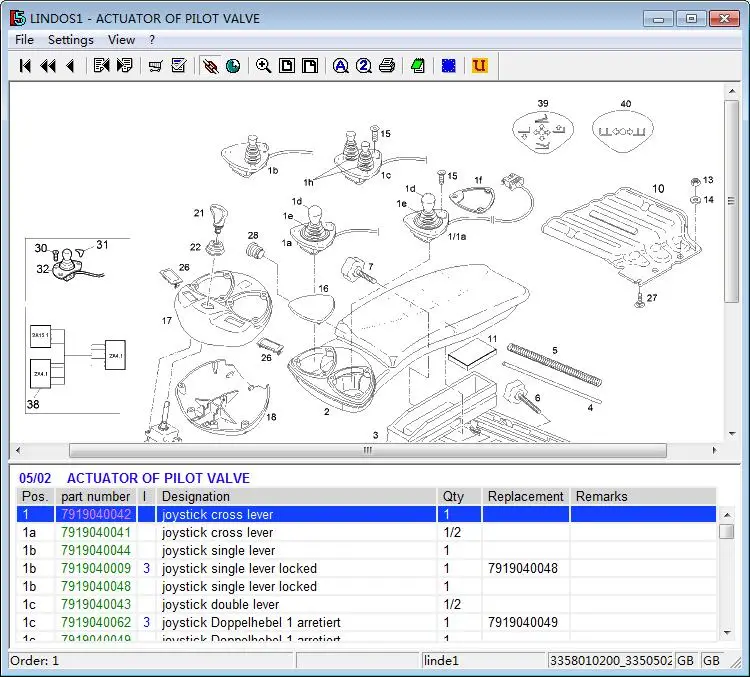
Task: Open the Settings menu
Action: (x=70, y=40)
